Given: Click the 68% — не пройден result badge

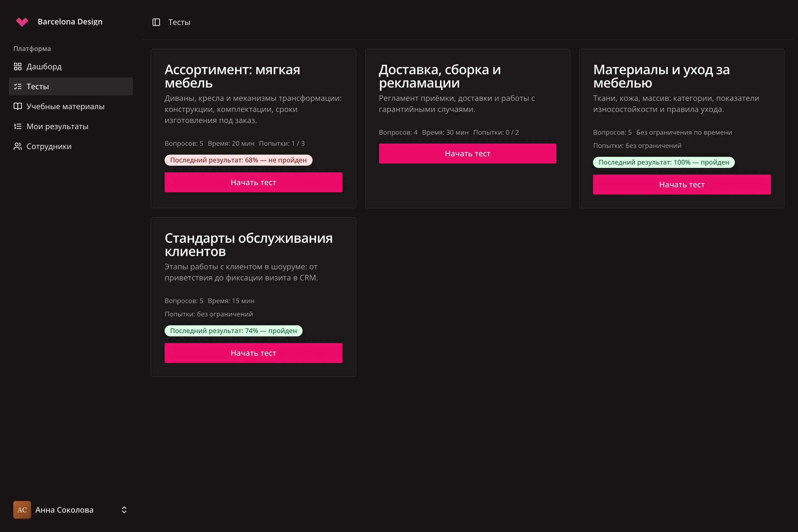Looking at the screenshot, I should [238, 160].
